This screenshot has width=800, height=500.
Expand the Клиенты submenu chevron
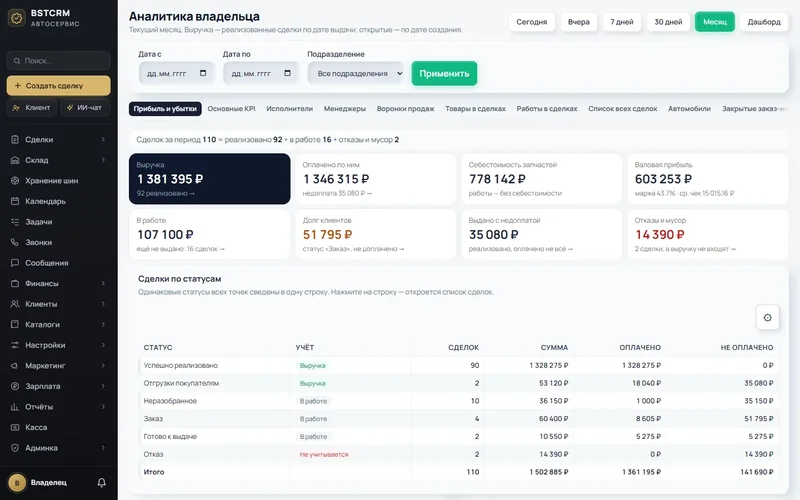(x=103, y=304)
